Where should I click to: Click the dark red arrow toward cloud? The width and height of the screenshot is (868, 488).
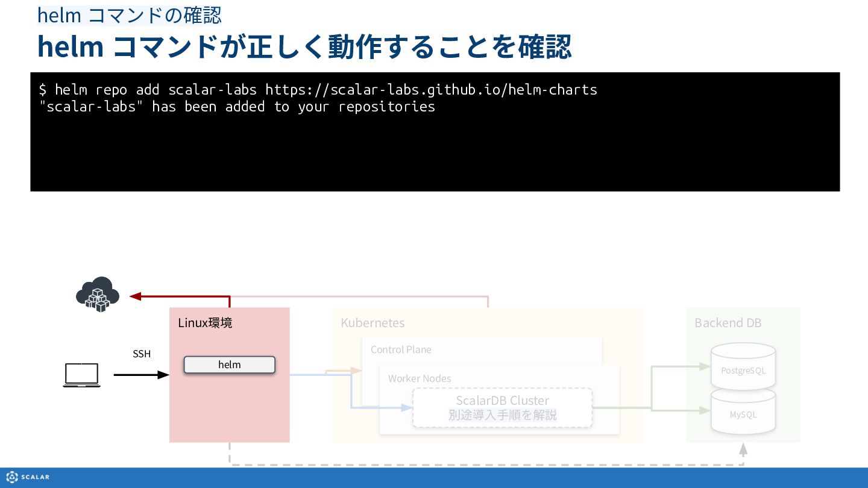pos(180,299)
